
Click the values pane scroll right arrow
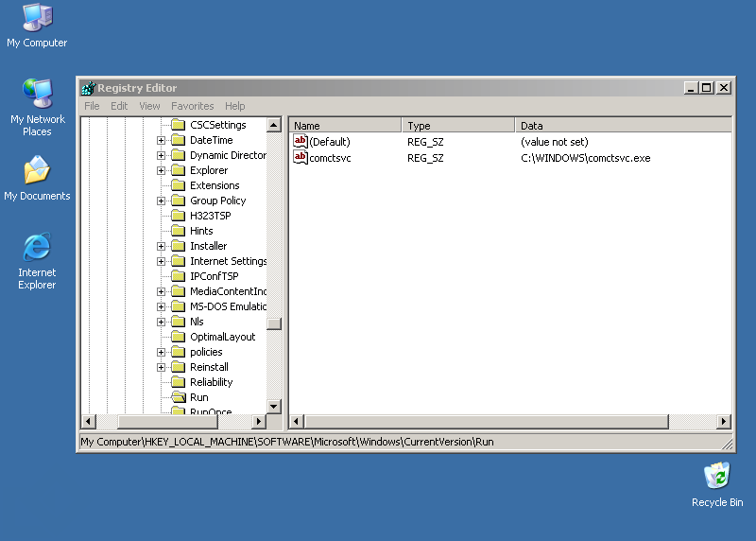723,422
